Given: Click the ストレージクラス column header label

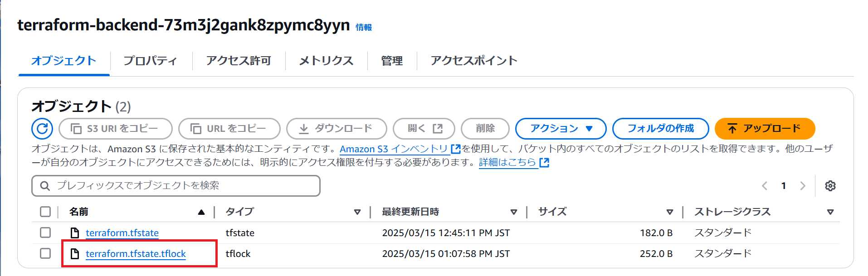Looking at the screenshot, I should (x=732, y=212).
